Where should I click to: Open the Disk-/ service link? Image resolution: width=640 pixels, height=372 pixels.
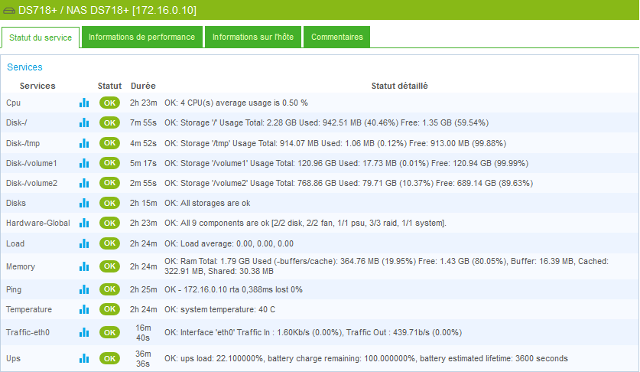(16, 123)
